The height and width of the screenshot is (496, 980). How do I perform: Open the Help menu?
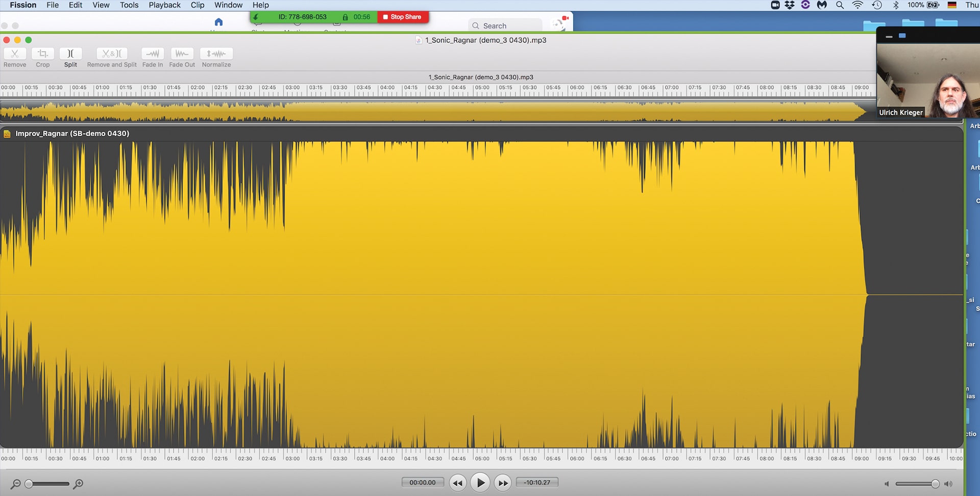[260, 5]
